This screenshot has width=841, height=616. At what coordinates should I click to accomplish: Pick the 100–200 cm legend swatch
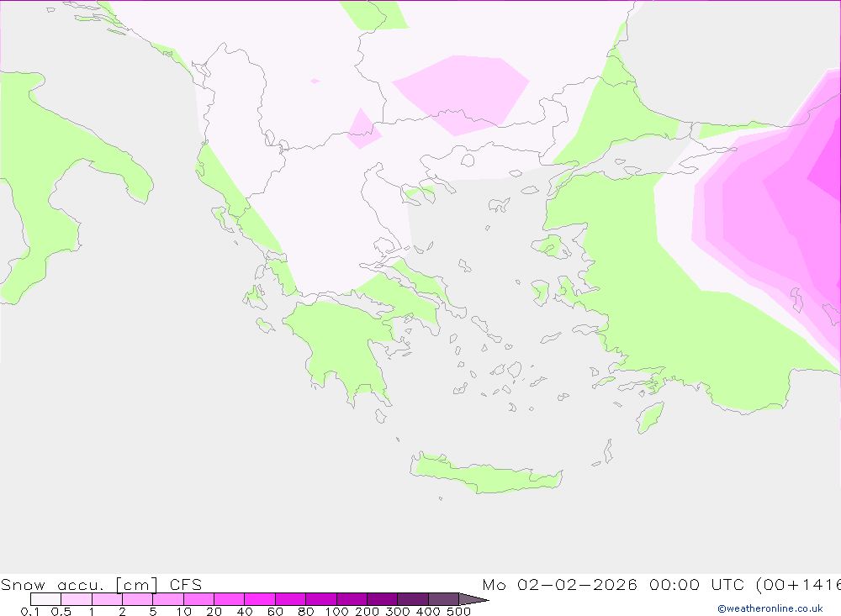352,599
